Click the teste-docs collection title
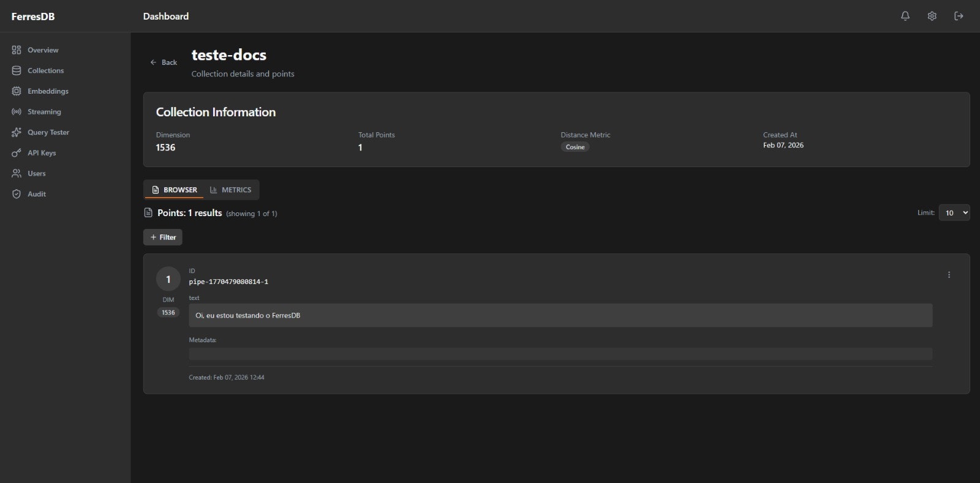This screenshot has width=980, height=483. 229,55
